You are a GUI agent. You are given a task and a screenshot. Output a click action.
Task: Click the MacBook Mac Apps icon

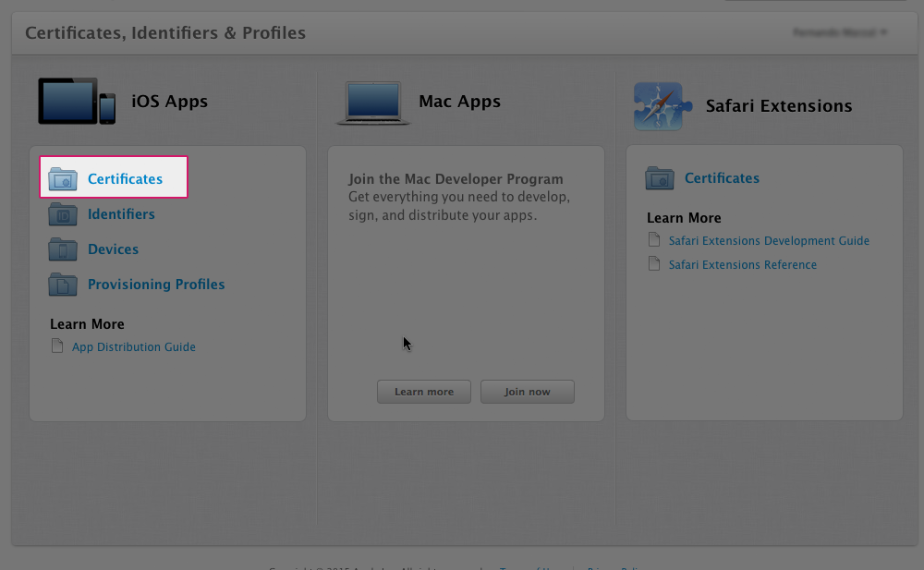point(373,103)
